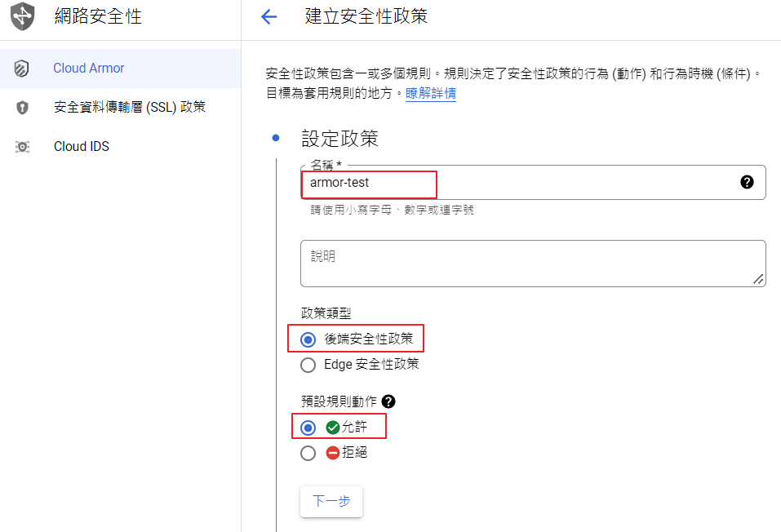This screenshot has width=781, height=532.
Task: Choose the 拒絕 default action radio
Action: click(308, 453)
